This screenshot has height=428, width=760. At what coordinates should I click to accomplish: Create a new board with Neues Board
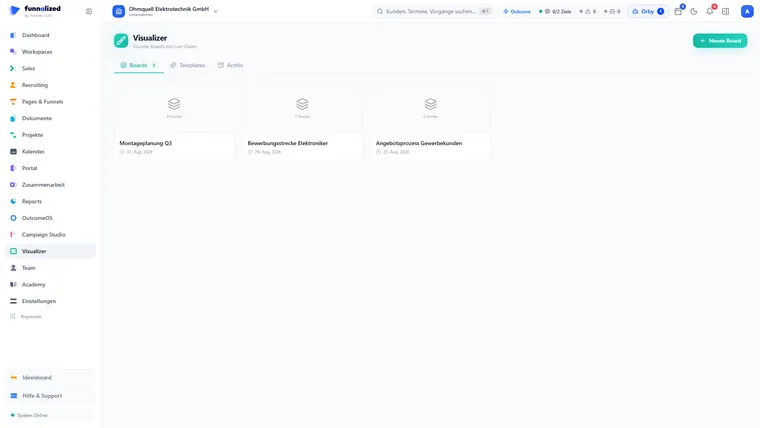(720, 41)
